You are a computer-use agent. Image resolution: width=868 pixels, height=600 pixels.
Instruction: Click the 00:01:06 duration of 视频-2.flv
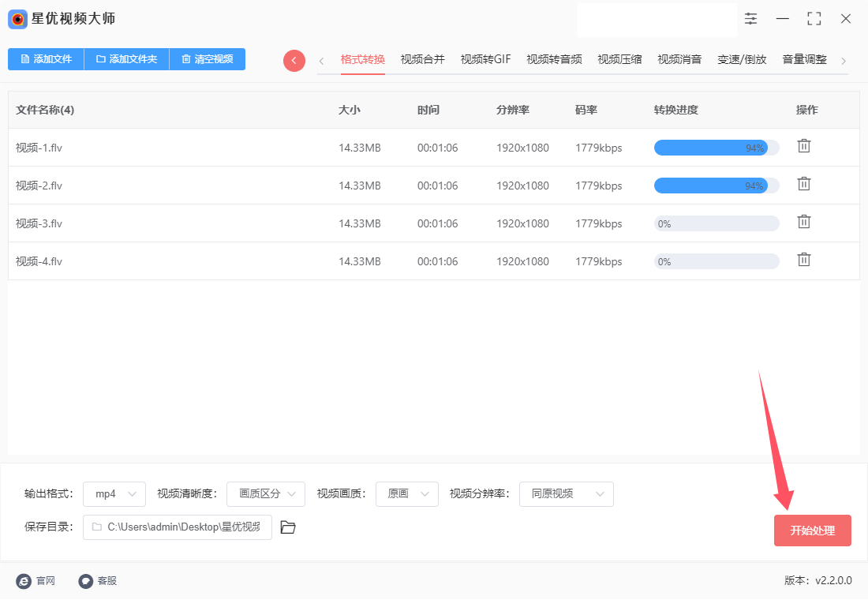pos(437,186)
